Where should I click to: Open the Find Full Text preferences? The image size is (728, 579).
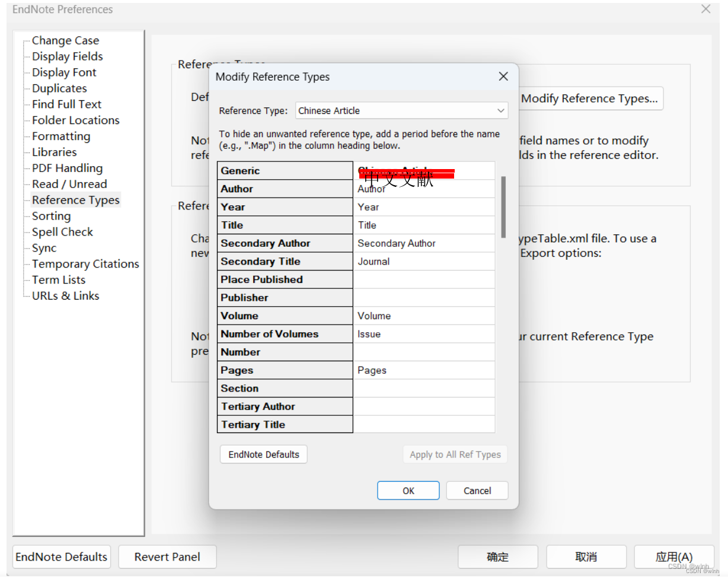(x=66, y=104)
